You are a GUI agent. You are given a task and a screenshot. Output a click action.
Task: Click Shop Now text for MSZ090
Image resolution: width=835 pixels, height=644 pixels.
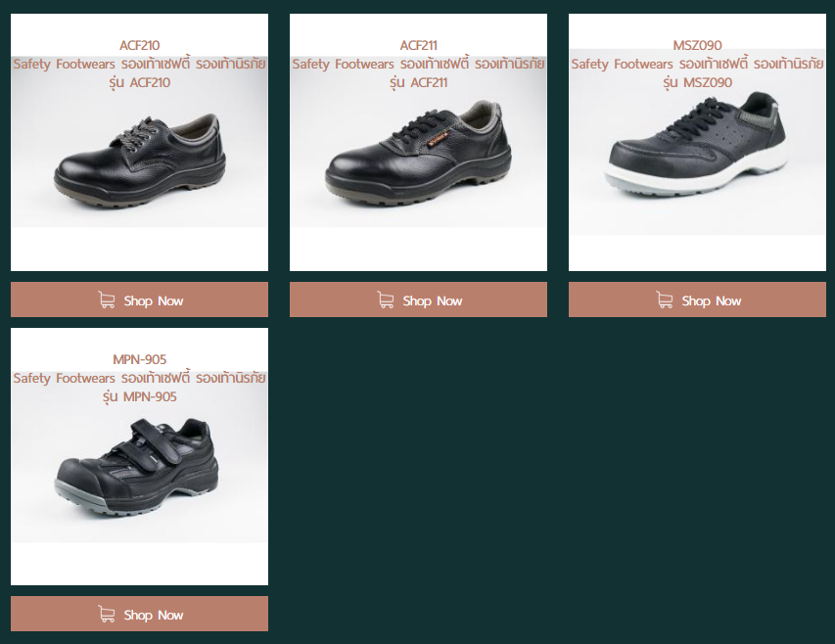pyautogui.click(x=712, y=300)
